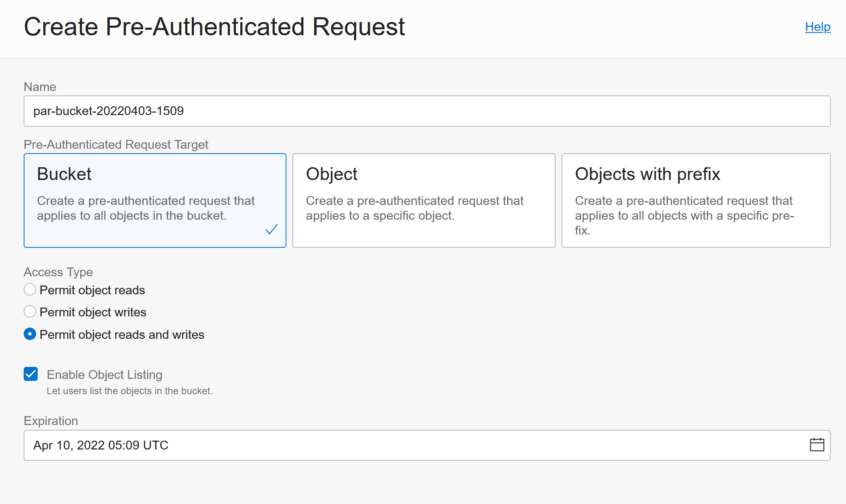The width and height of the screenshot is (846, 504).
Task: Click the Name label text
Action: click(x=40, y=87)
